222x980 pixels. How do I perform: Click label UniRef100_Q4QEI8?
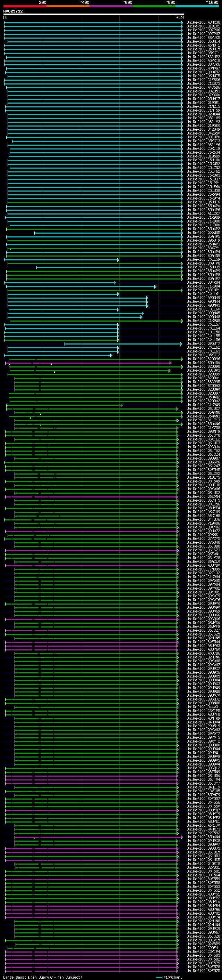coord(203,864)
